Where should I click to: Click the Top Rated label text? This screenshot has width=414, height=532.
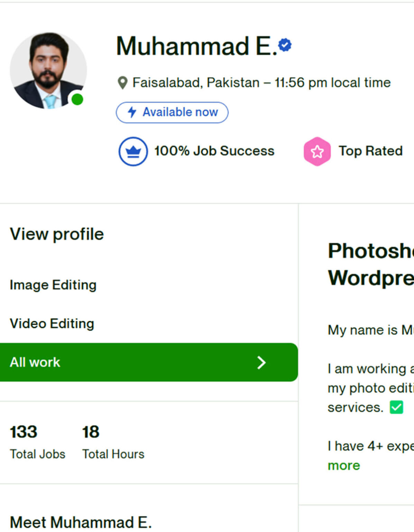pos(370,151)
